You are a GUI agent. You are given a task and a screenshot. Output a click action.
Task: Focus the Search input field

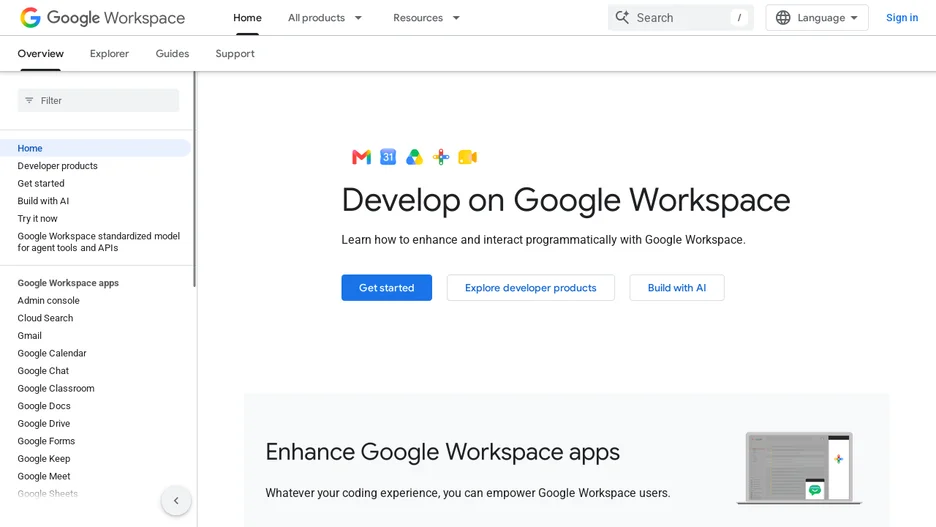click(x=681, y=18)
